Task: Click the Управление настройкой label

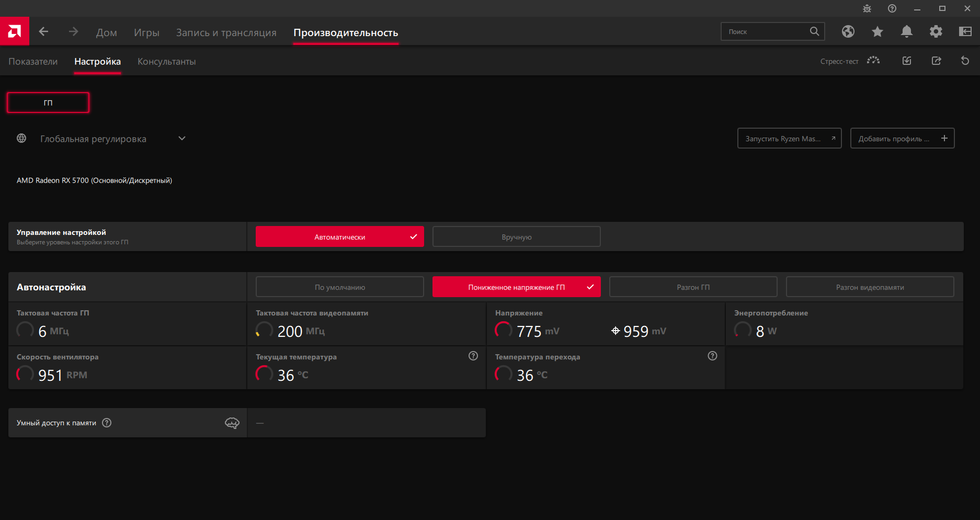Action: pyautogui.click(x=61, y=232)
